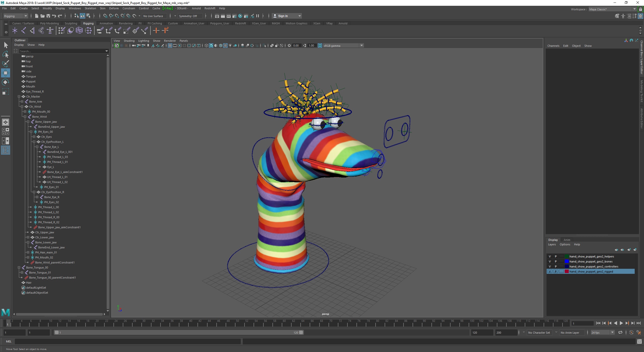Viewport: 644px width, 352px height.
Task: Switch to the Animation shelf tab
Action: 106,23
